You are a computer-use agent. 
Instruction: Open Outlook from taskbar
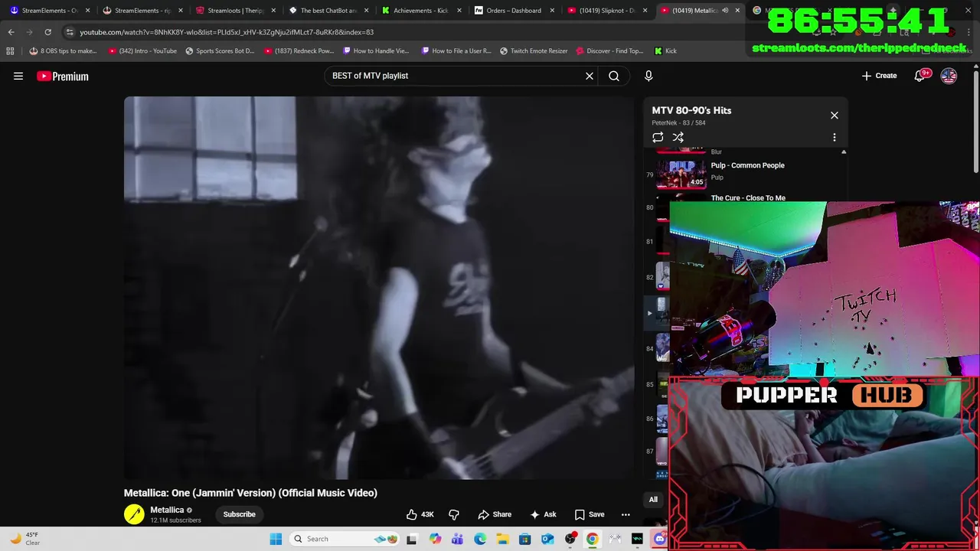tap(547, 539)
